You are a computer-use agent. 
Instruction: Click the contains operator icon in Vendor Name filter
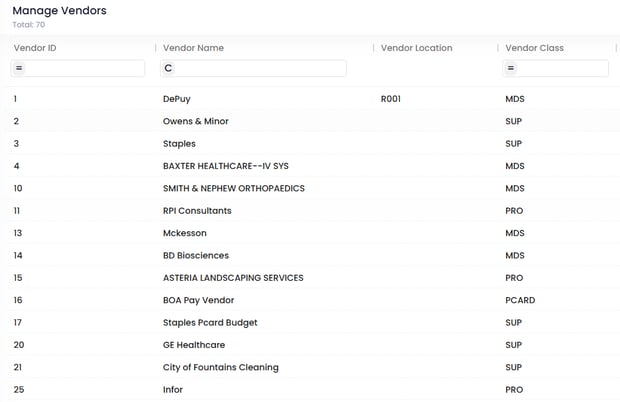pos(169,69)
